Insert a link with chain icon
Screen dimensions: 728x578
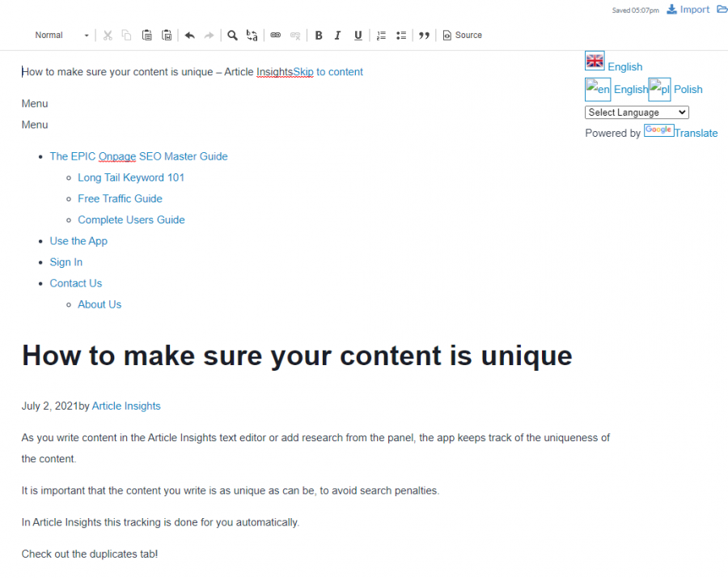click(275, 36)
